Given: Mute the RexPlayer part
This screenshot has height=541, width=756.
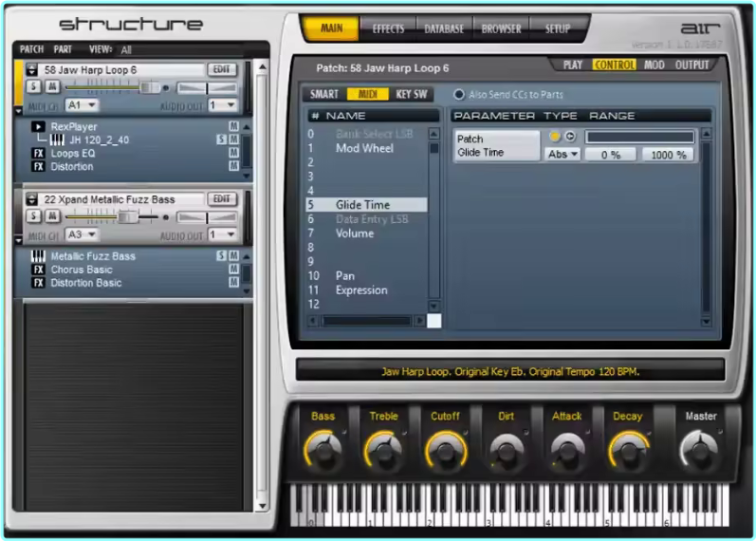Looking at the screenshot, I should pyautogui.click(x=234, y=126).
